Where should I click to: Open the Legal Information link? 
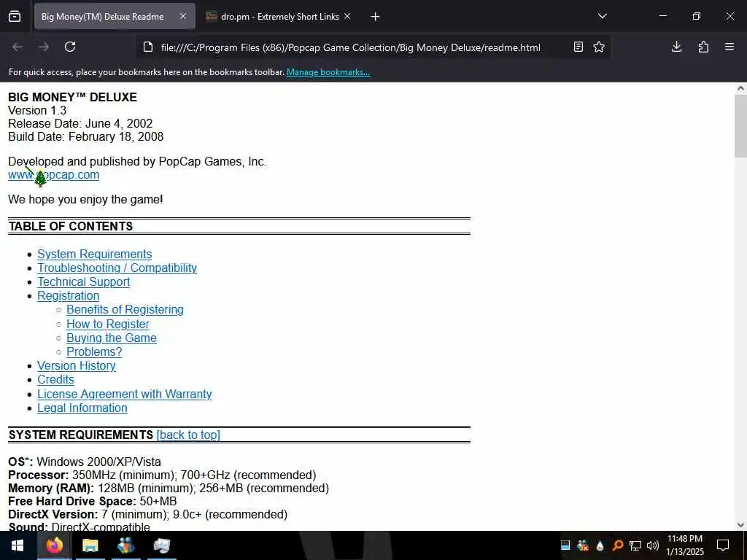(x=82, y=408)
